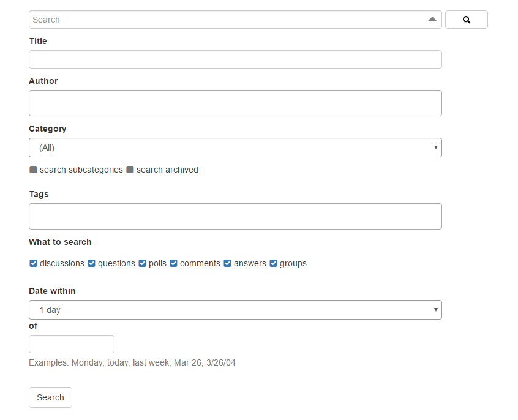Screen dimensions: 518x420
Task: Click into the Tags field
Action: [x=235, y=217]
